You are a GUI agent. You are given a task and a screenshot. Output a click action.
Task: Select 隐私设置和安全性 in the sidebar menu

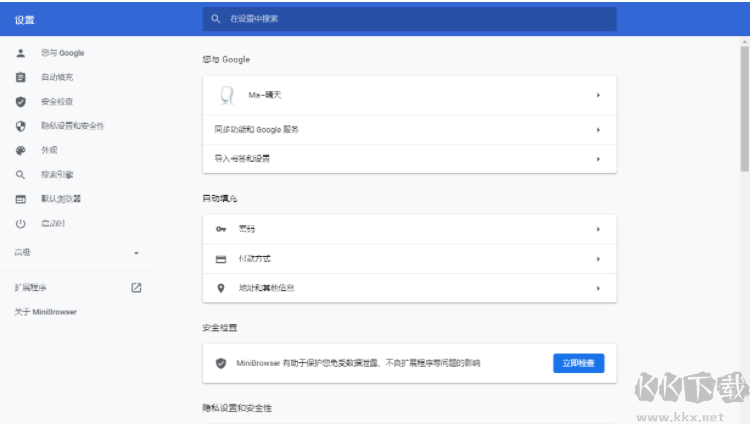pos(72,126)
